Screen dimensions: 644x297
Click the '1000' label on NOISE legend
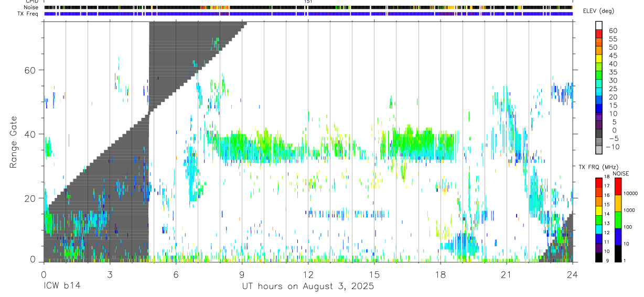click(630, 210)
